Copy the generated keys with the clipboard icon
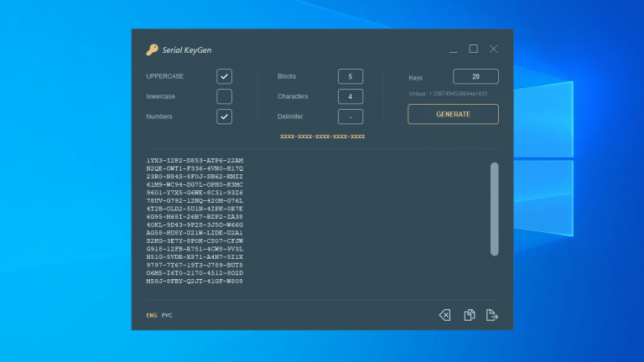 pyautogui.click(x=470, y=315)
